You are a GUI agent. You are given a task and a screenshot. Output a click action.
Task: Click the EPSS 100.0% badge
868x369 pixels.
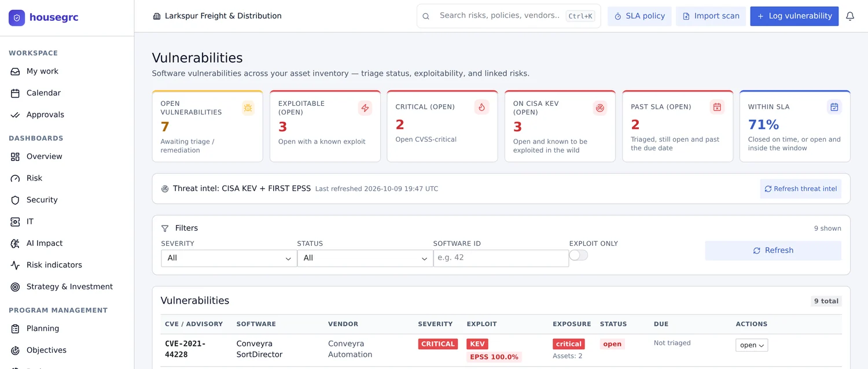click(494, 357)
